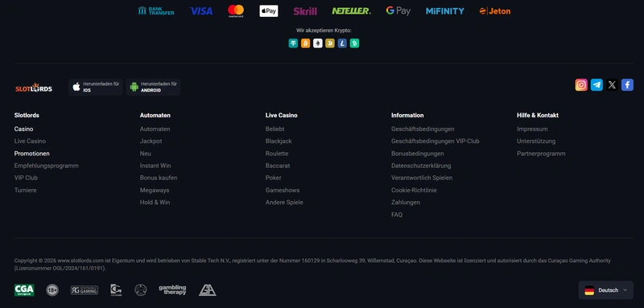The width and height of the screenshot is (644, 308).
Task: Open the Gameshows link
Action: coord(283,191)
